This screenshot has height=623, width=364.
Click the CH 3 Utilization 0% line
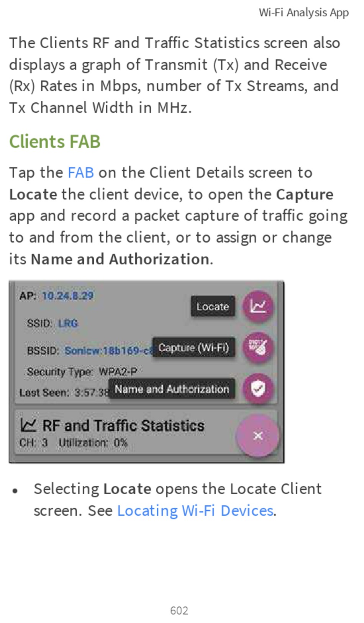[x=74, y=443]
